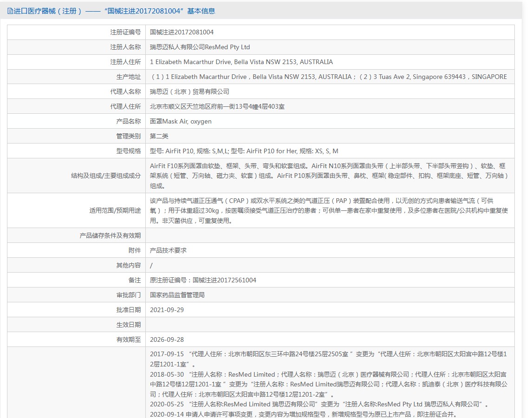Select registration number 国械注进20172081004 in table

tap(182, 32)
